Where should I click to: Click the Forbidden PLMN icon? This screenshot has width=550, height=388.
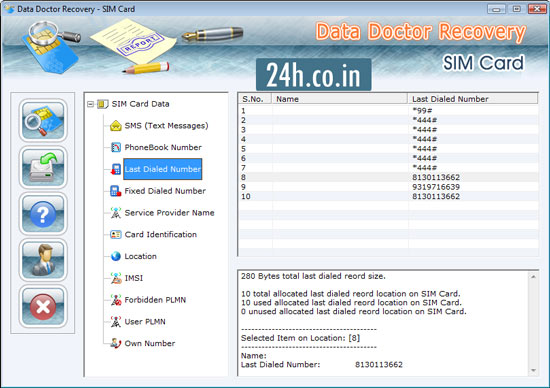tap(116, 300)
